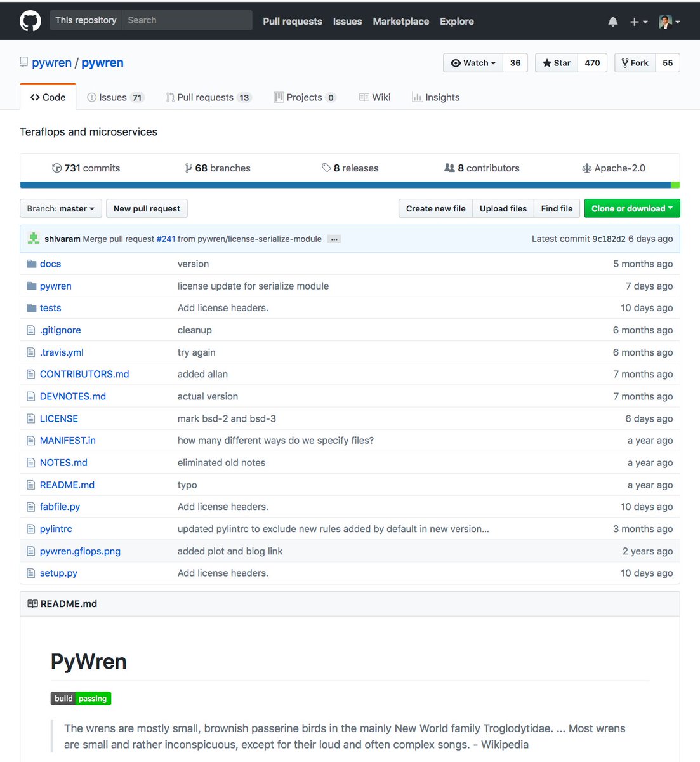Image resolution: width=700 pixels, height=762 pixels.
Task: Open Clone or download dropdown
Action: (632, 208)
